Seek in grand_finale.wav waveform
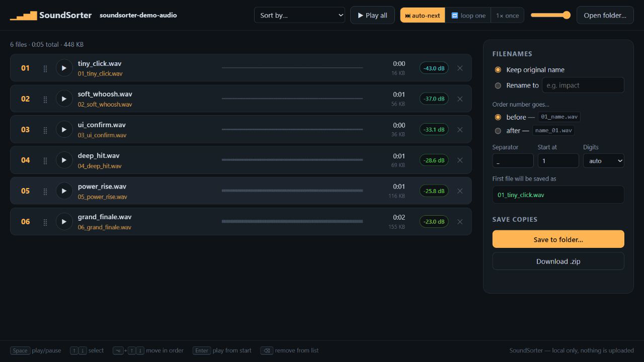The width and height of the screenshot is (644, 362). pos(292,222)
